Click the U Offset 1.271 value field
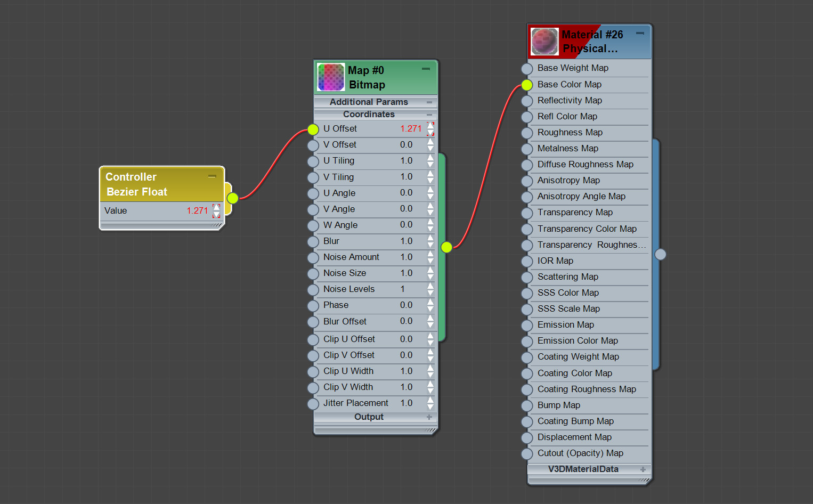813x504 pixels. tap(411, 128)
